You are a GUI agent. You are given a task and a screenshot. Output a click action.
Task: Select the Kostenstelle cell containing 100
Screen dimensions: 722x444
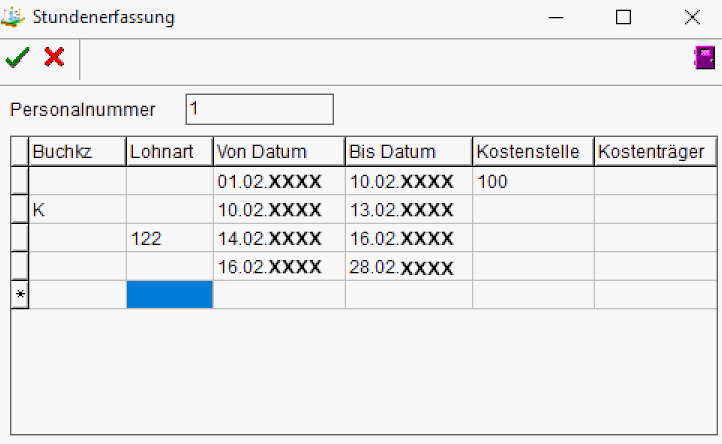click(x=532, y=182)
